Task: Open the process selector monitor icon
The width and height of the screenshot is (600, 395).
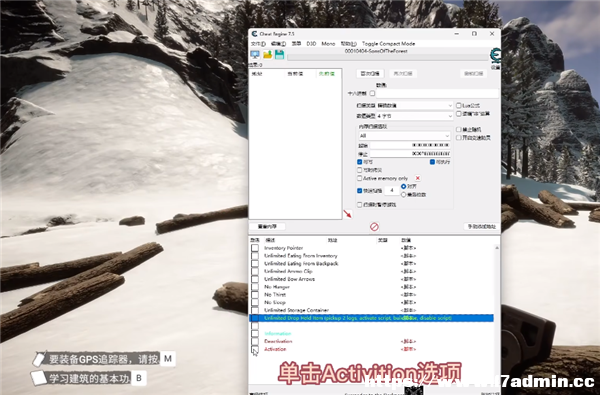Action: click(255, 54)
